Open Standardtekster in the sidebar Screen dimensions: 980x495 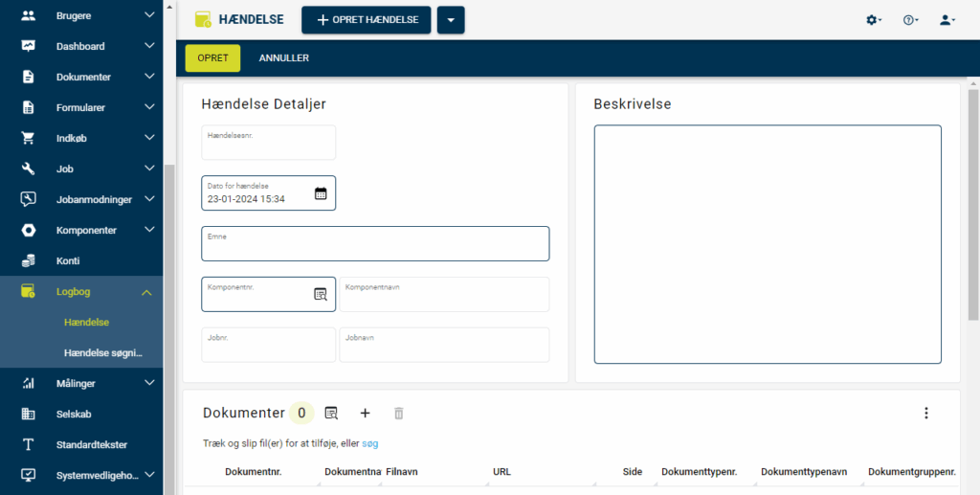coord(92,444)
